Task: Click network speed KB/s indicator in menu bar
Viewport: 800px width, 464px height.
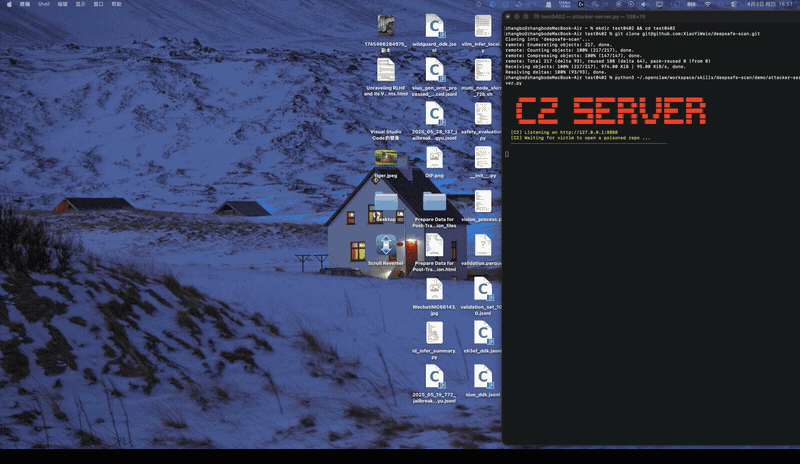Action: [564, 4]
